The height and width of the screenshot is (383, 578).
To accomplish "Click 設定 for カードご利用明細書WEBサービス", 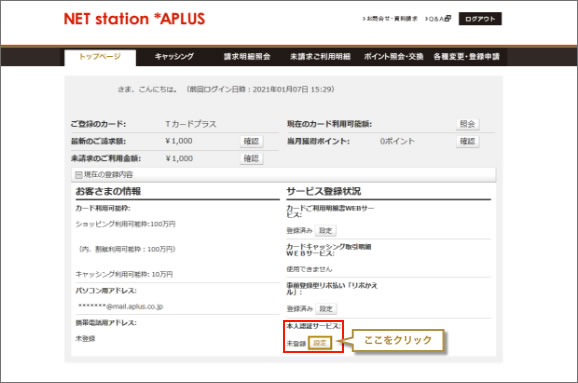I will 325,231.
